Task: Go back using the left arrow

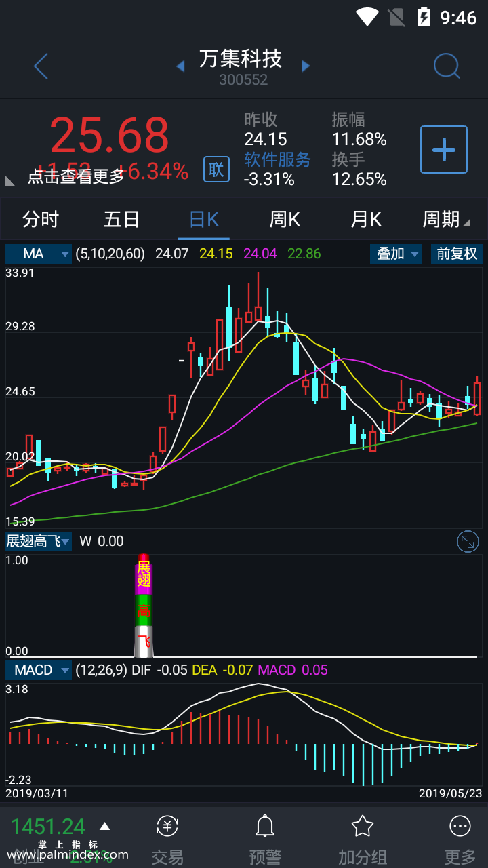Action: (41, 66)
